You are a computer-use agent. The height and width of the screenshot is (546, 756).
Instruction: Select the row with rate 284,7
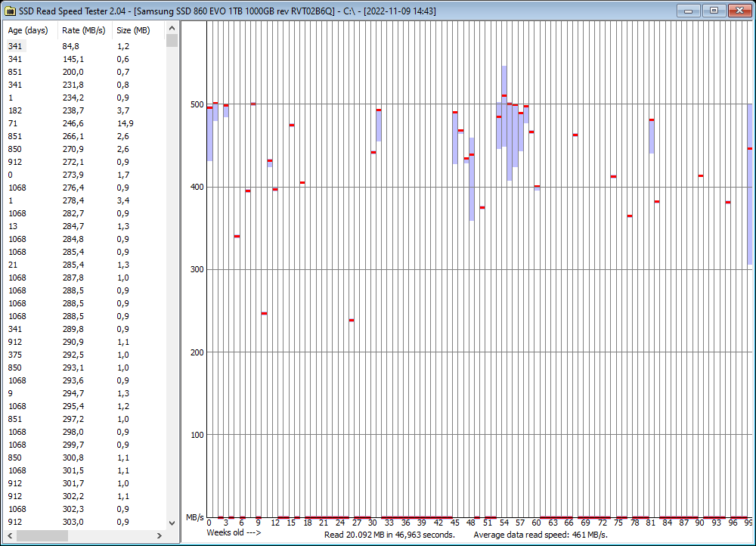tap(85, 226)
